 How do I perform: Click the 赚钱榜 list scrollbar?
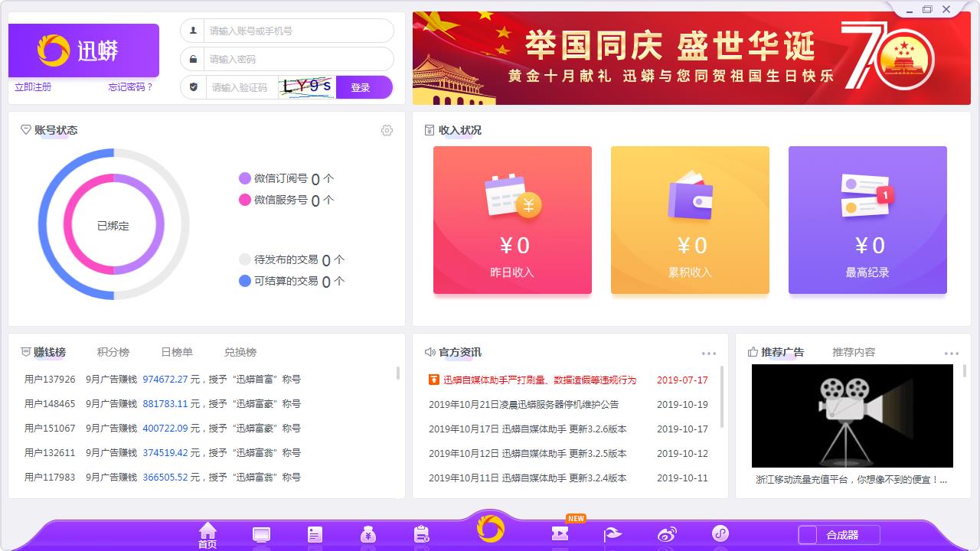[x=398, y=373]
